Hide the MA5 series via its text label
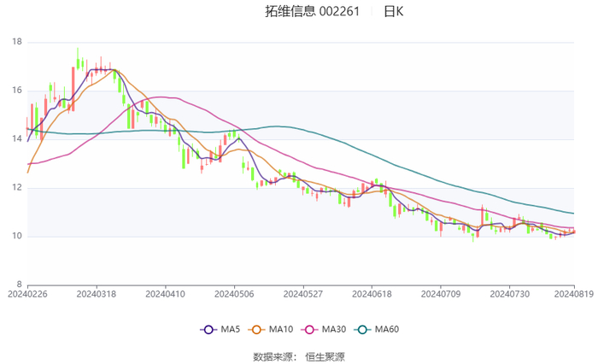Viewport: 598px width, 364px height. click(228, 330)
